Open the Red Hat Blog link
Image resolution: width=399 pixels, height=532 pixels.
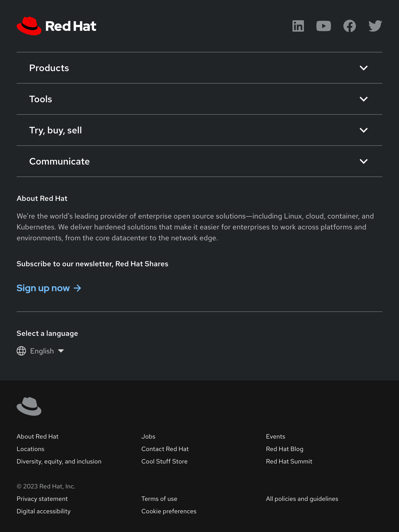[x=285, y=449]
